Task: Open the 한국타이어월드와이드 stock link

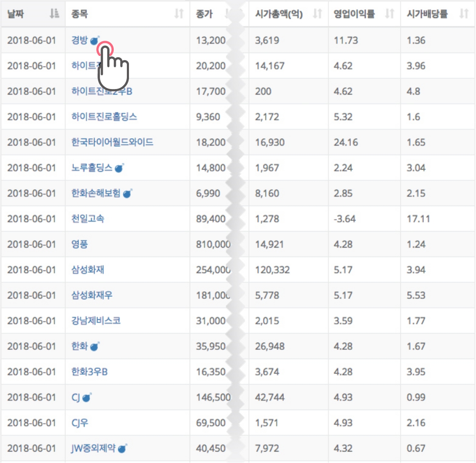Action: point(112,142)
